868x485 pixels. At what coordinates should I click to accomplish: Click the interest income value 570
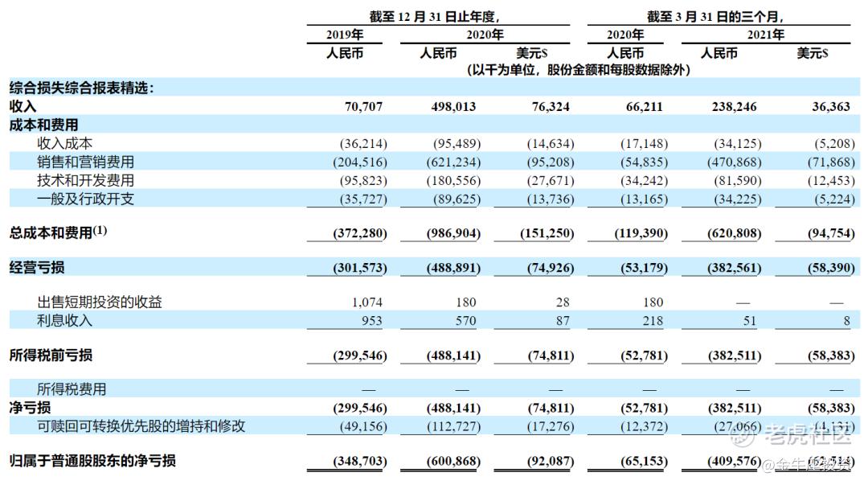[465, 320]
